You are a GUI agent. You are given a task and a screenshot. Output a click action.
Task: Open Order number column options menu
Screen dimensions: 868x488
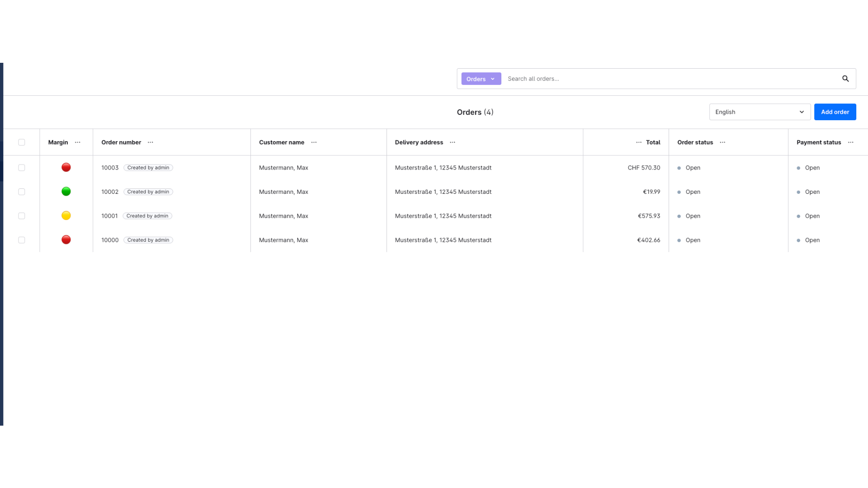(x=151, y=142)
